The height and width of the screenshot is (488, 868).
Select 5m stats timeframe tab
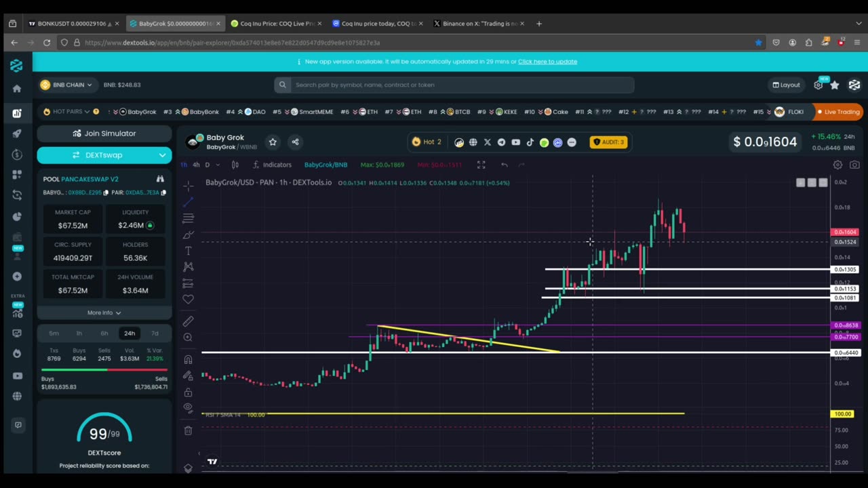54,333
